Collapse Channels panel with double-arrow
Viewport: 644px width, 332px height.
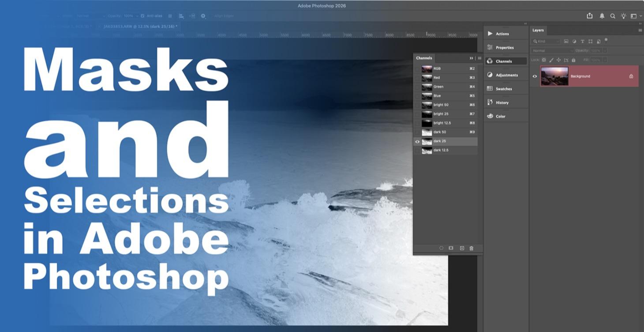[x=472, y=58]
